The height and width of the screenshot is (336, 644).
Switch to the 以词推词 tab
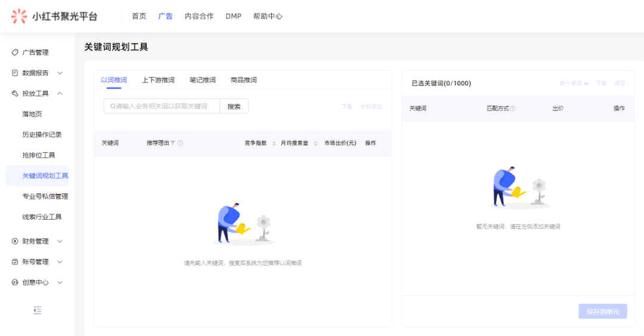point(114,80)
